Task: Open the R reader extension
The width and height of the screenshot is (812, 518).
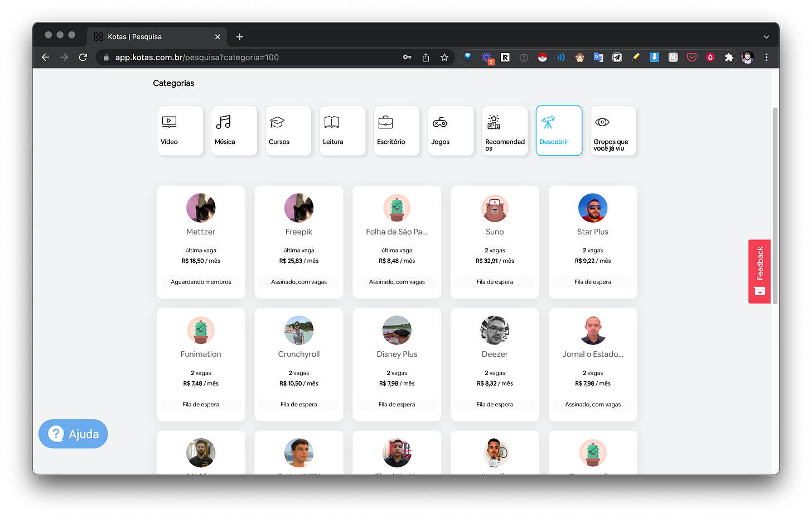Action: (x=505, y=57)
